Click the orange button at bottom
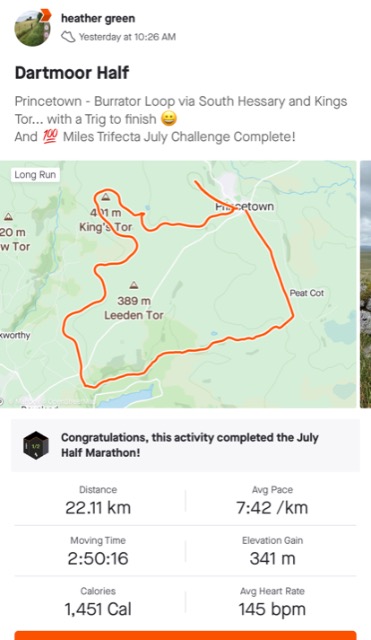The width and height of the screenshot is (371, 640). 185,636
